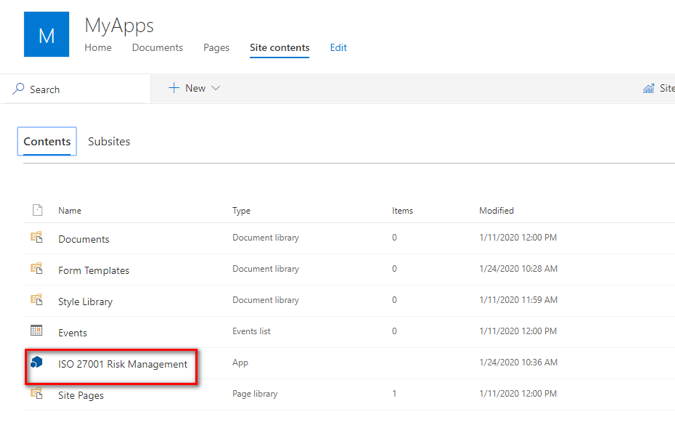This screenshot has height=435, width=675.
Task: Sort by the Items column header
Action: [x=403, y=211]
